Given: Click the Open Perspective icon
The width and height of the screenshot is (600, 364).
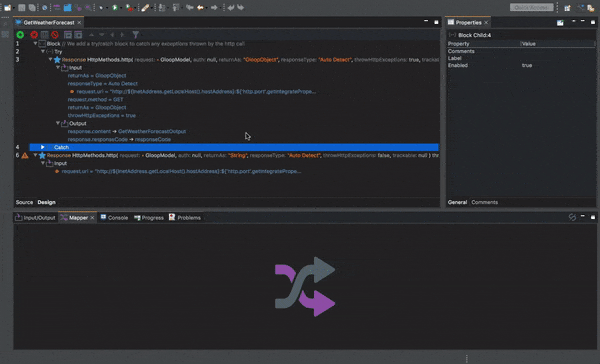Looking at the screenshot, I should click(567, 8).
